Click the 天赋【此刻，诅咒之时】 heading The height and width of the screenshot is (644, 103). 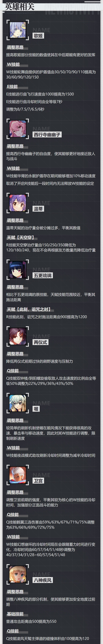pyautogui.click(x=29, y=309)
